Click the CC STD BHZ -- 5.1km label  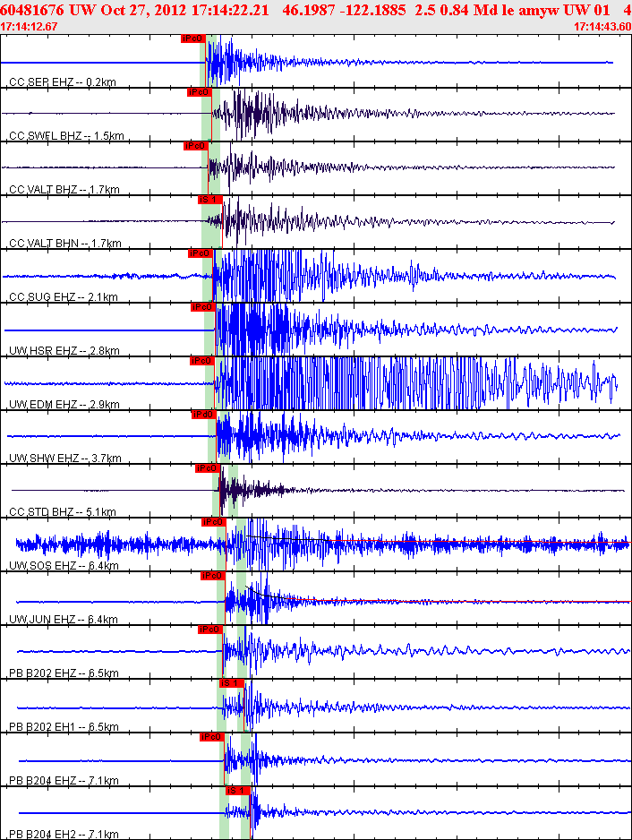point(63,511)
